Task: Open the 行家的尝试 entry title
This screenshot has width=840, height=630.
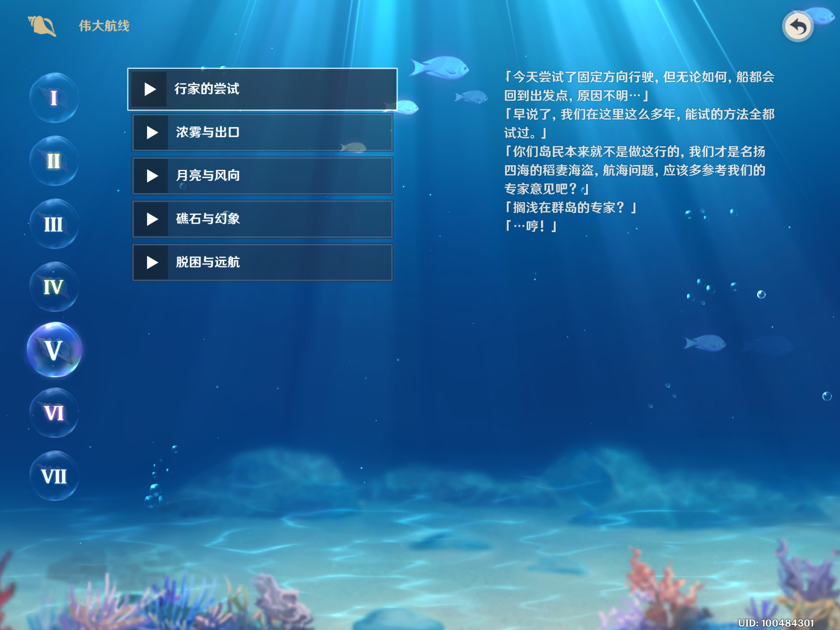Action: point(206,89)
